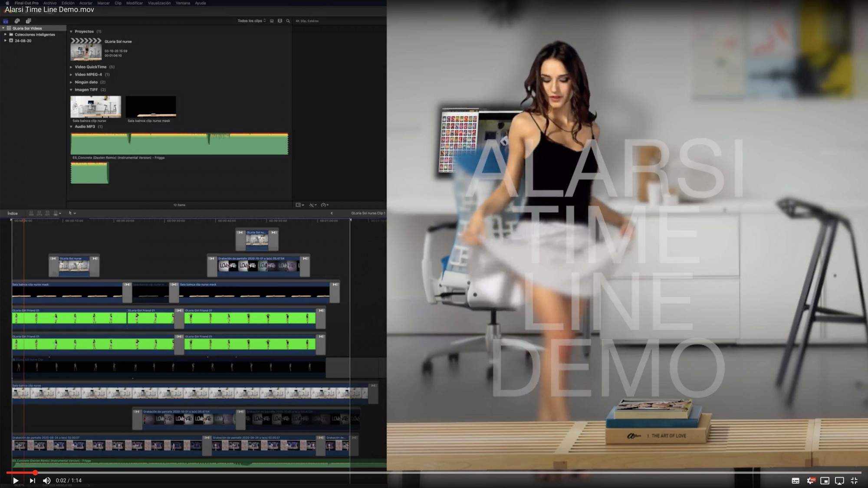Exit full screen mode
This screenshot has height=488, width=868.
click(x=854, y=481)
